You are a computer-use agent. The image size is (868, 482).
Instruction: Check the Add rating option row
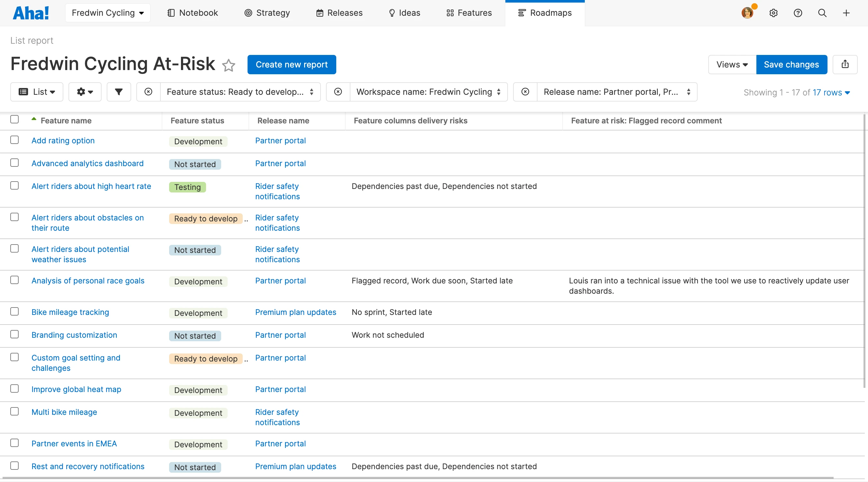pos(14,140)
